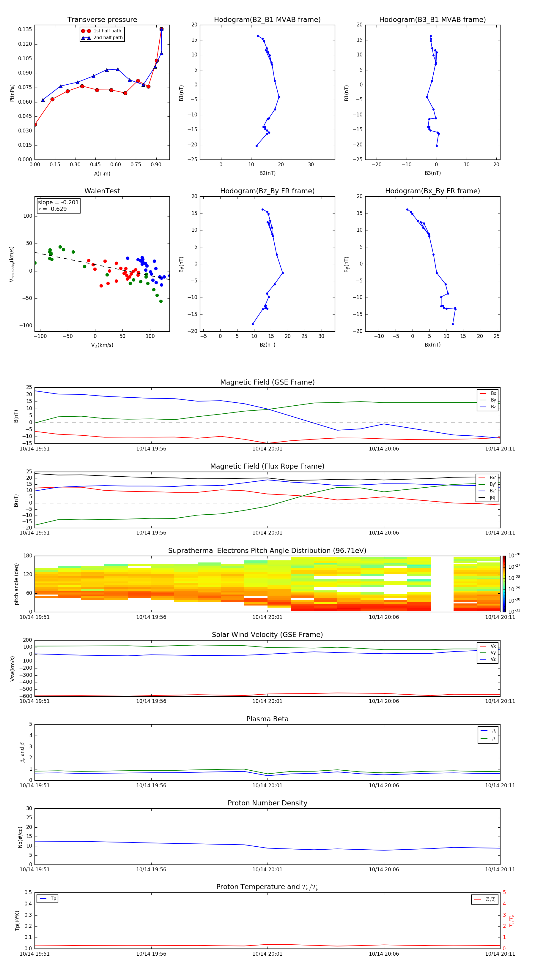The height and width of the screenshot is (980, 535).
Task: Click "10/14 20:06" tick under GSE magnetic field plot
Action: point(384,449)
